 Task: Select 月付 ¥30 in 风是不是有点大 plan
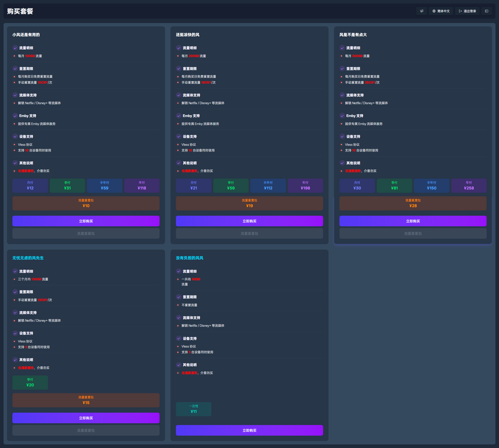click(357, 186)
